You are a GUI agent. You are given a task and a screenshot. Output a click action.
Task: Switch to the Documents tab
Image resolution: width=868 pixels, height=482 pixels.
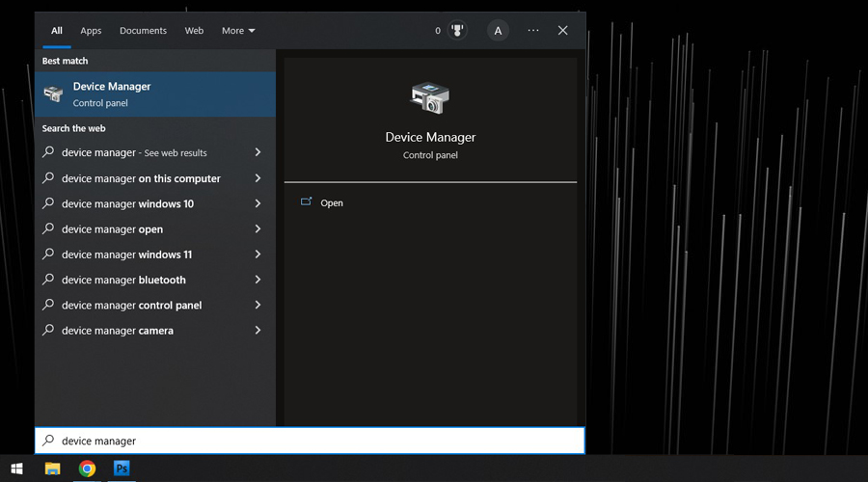pyautogui.click(x=143, y=31)
